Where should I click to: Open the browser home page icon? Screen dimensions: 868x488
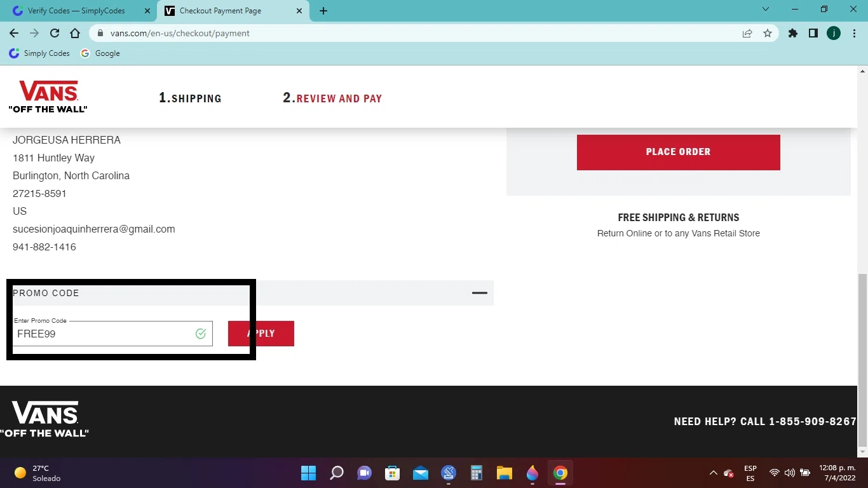tap(75, 33)
